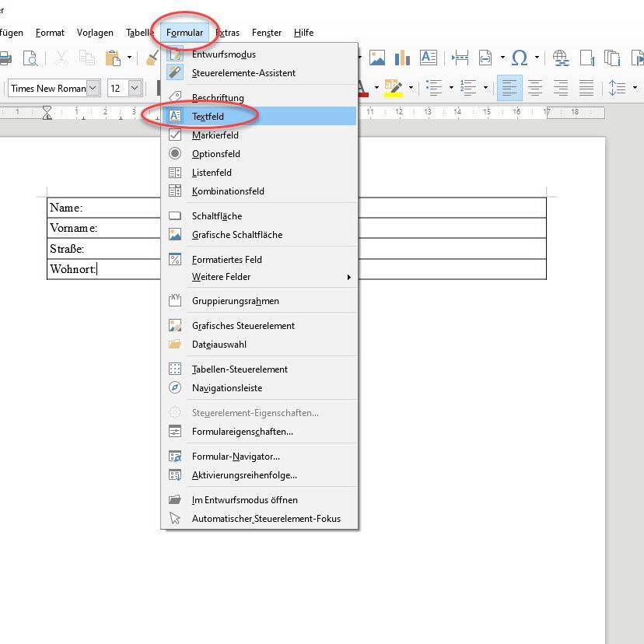Viewport: 644px width, 644px height.
Task: Apply the yellow highlight color
Action: [x=393, y=87]
